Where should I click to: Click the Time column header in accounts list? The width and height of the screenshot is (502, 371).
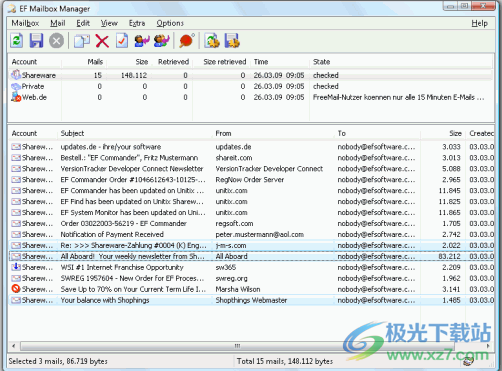[x=279, y=62]
